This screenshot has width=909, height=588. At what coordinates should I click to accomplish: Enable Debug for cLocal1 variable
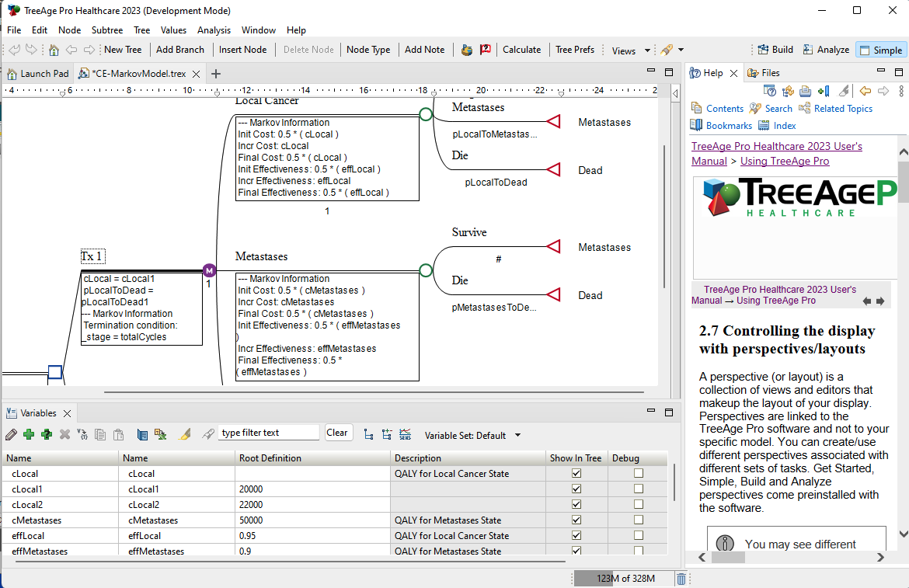(x=639, y=489)
